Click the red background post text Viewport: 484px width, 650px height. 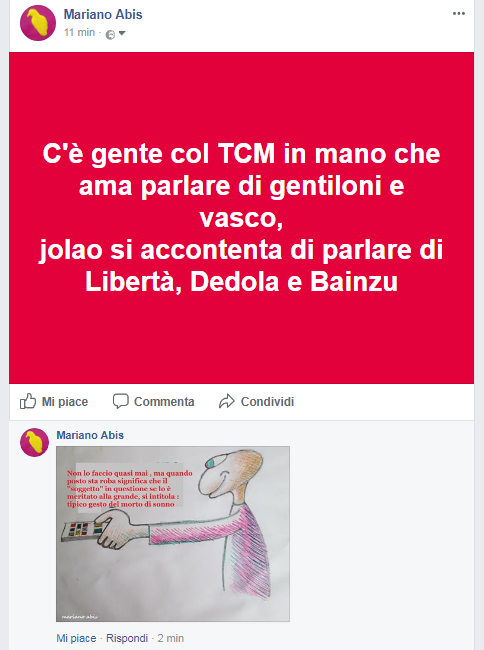[x=241, y=218]
